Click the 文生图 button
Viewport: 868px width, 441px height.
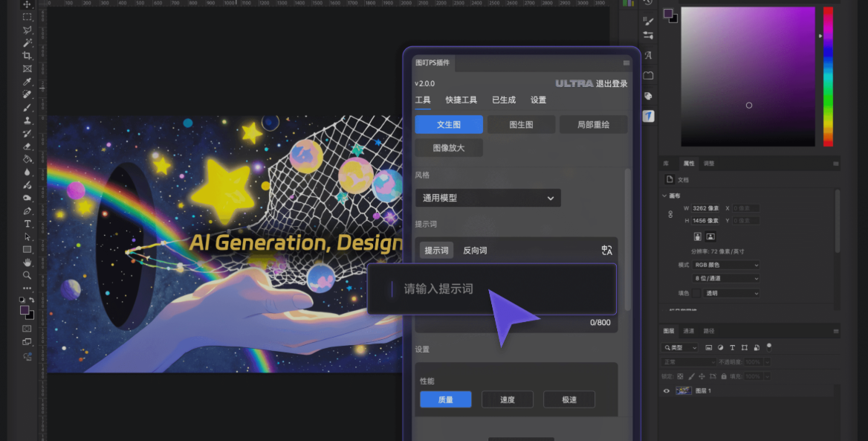point(449,125)
